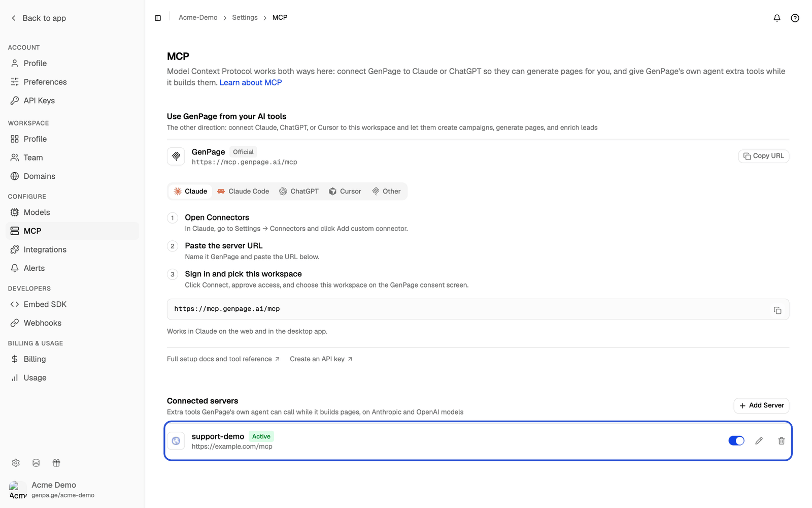
Task: Open Full setup docs and tool reference
Action: (x=223, y=359)
